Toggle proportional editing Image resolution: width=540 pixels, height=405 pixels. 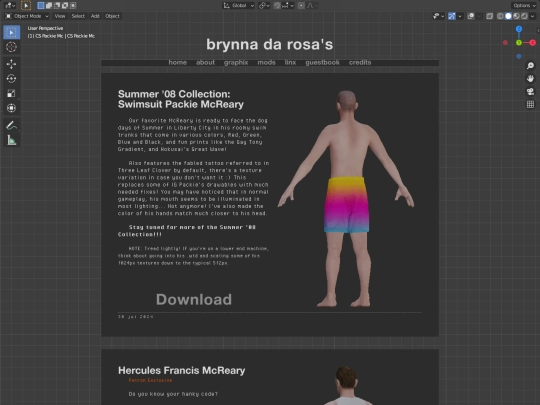pyautogui.click(x=301, y=6)
